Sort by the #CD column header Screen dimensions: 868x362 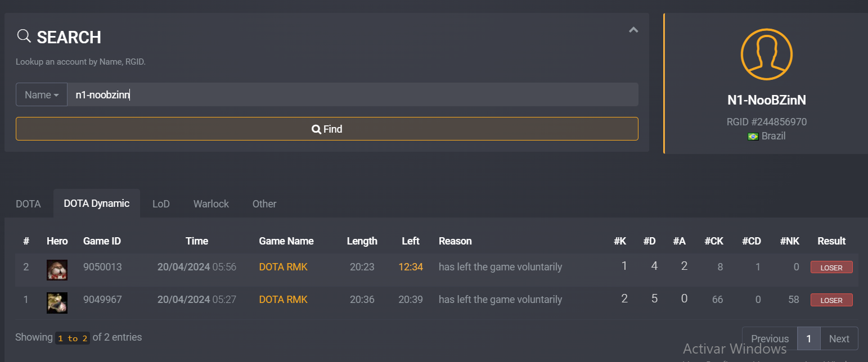752,241
